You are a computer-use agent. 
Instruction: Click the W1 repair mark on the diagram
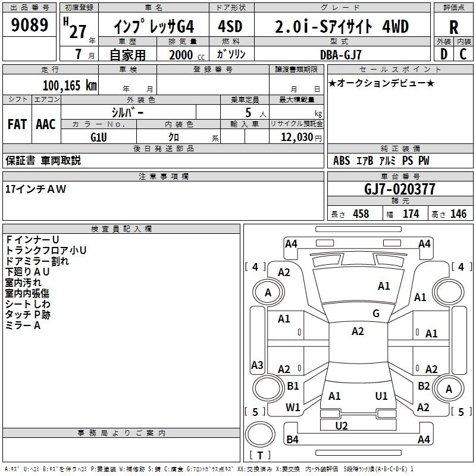pyautogui.click(x=293, y=408)
